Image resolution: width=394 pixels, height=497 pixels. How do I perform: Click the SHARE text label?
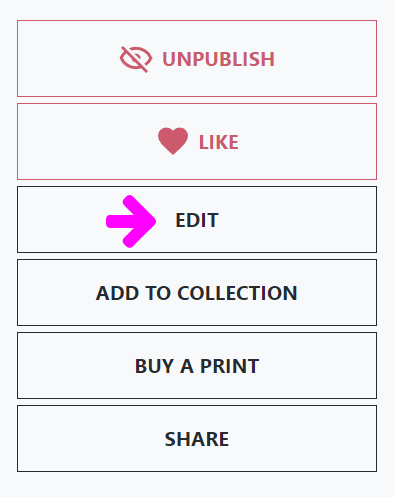point(197,439)
